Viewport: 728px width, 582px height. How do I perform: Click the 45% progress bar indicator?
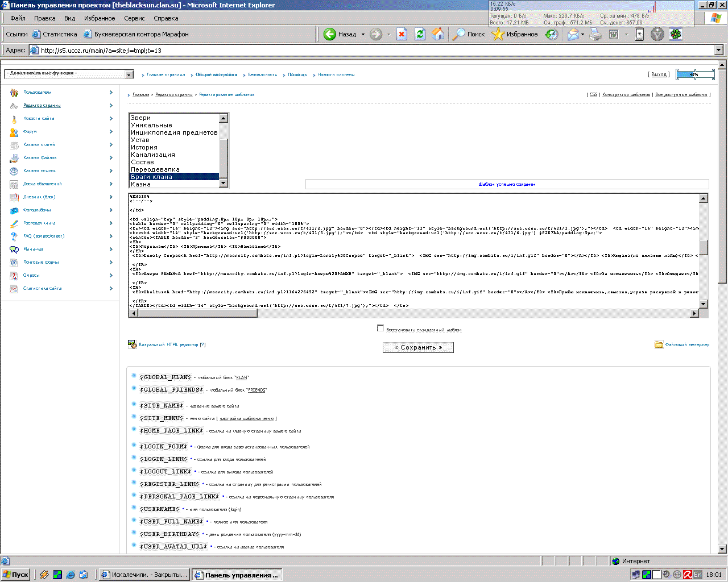click(x=694, y=74)
